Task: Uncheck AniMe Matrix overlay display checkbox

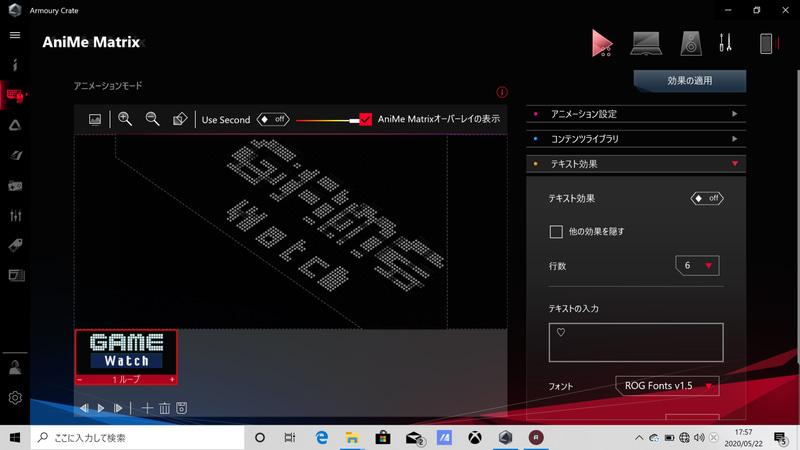Action: pos(365,119)
